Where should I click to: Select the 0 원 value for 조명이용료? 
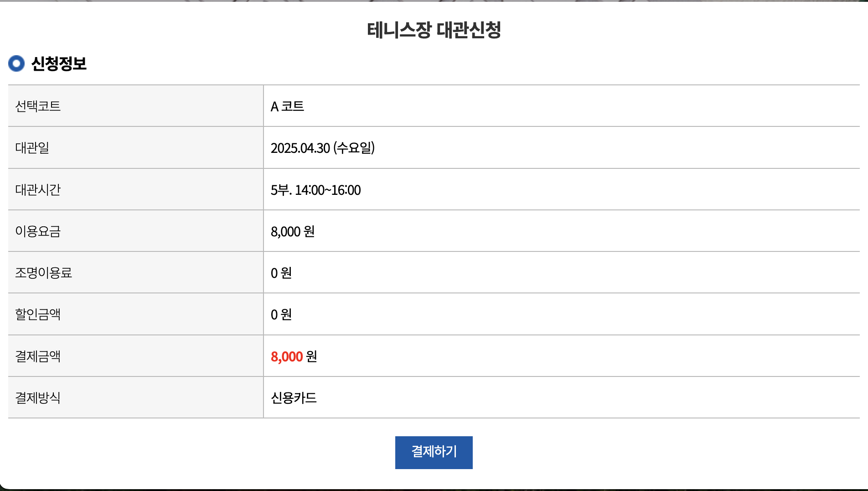pos(281,273)
